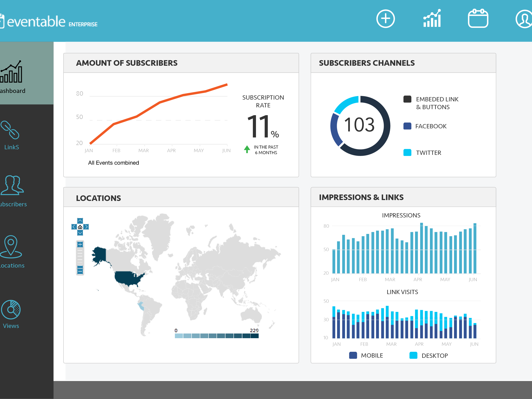Pan the map right with arrow
This screenshot has width=532, height=399.
86,227
